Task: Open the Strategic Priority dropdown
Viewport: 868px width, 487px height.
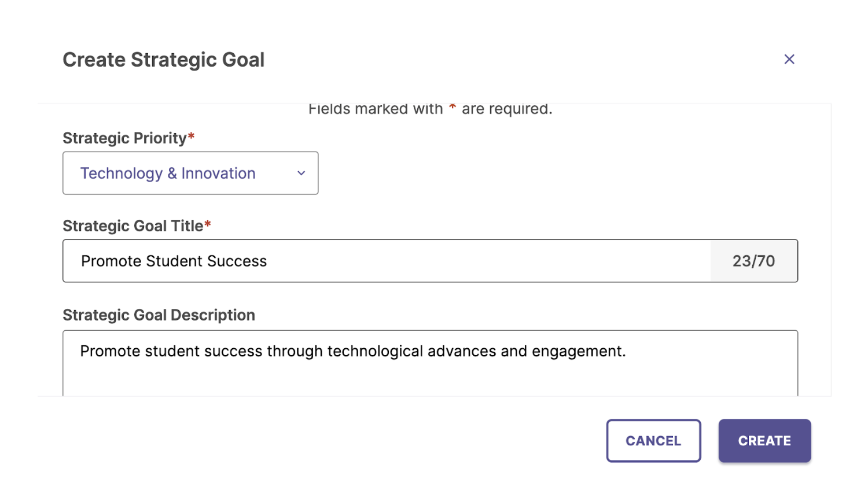Action: (x=190, y=173)
